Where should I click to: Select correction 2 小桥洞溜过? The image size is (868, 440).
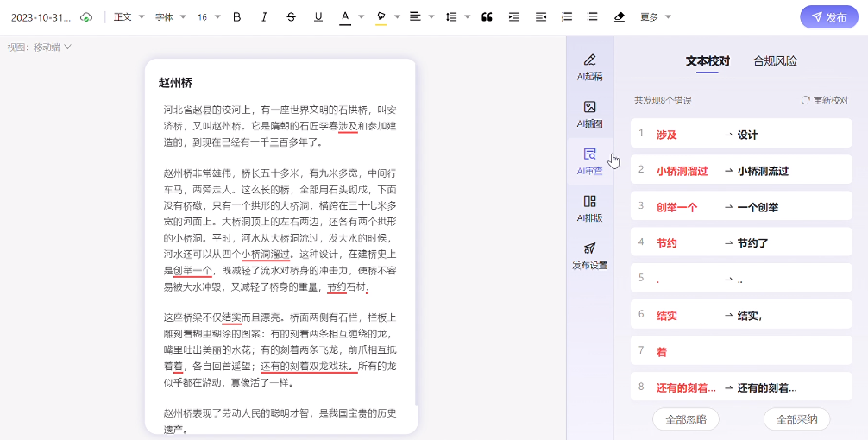[740, 171]
